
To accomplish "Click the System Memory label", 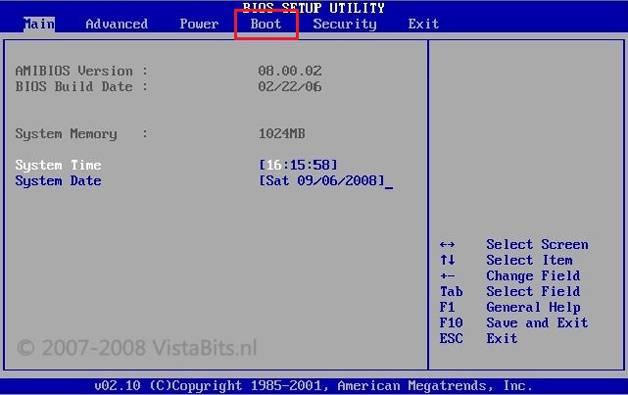I will (81, 134).
